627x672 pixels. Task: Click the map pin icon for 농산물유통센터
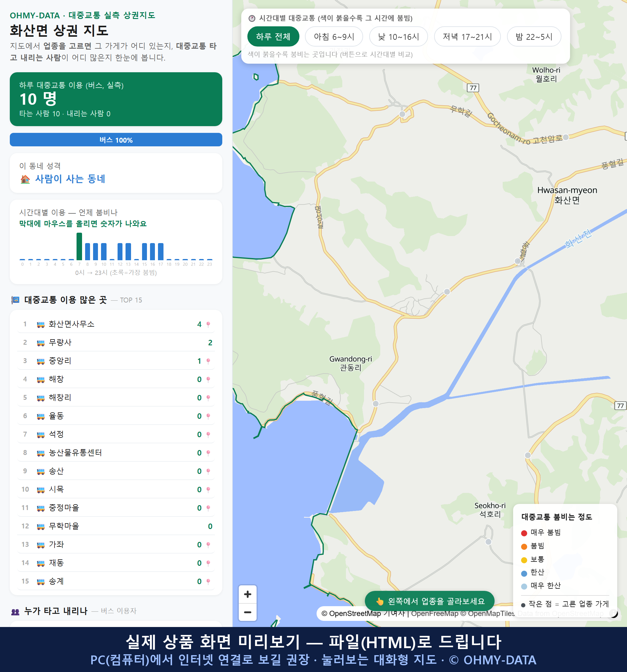click(x=208, y=453)
